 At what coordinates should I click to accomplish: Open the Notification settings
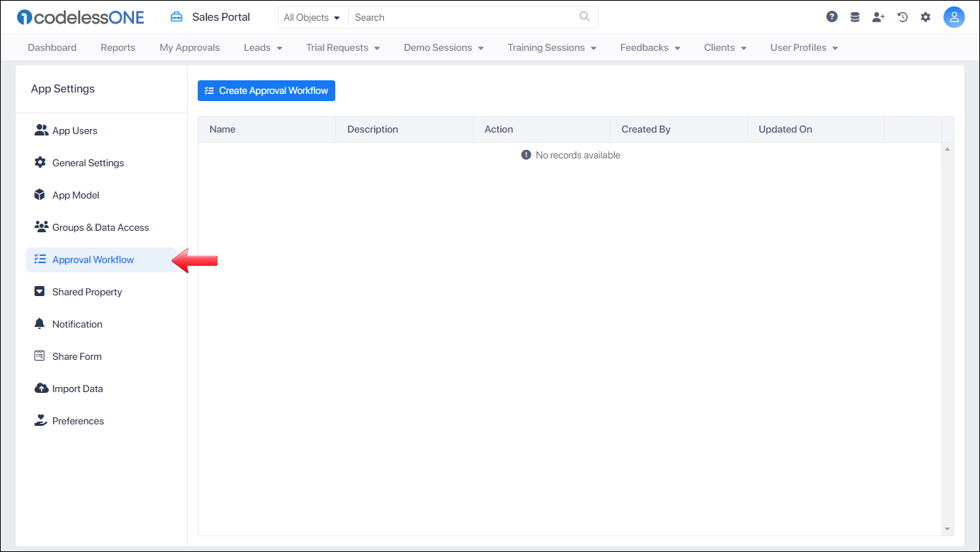pos(77,323)
